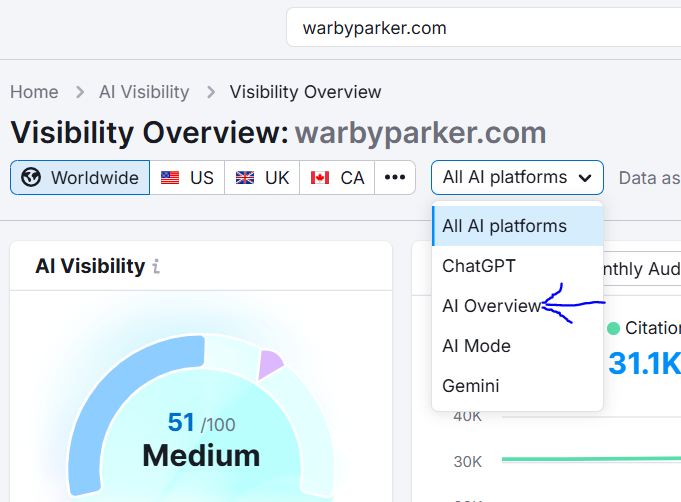Click the purple segment of visibility gauge
Viewport: 681px width, 502px height.
pos(269,365)
